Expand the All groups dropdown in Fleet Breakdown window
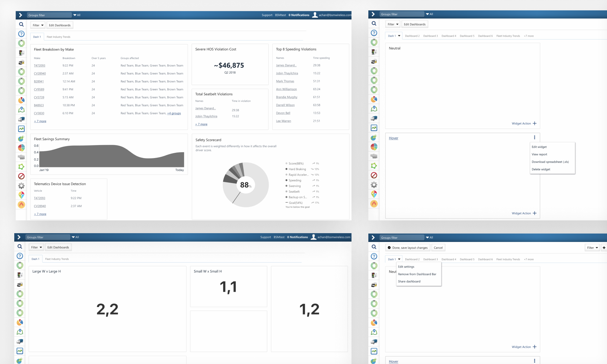 point(77,15)
